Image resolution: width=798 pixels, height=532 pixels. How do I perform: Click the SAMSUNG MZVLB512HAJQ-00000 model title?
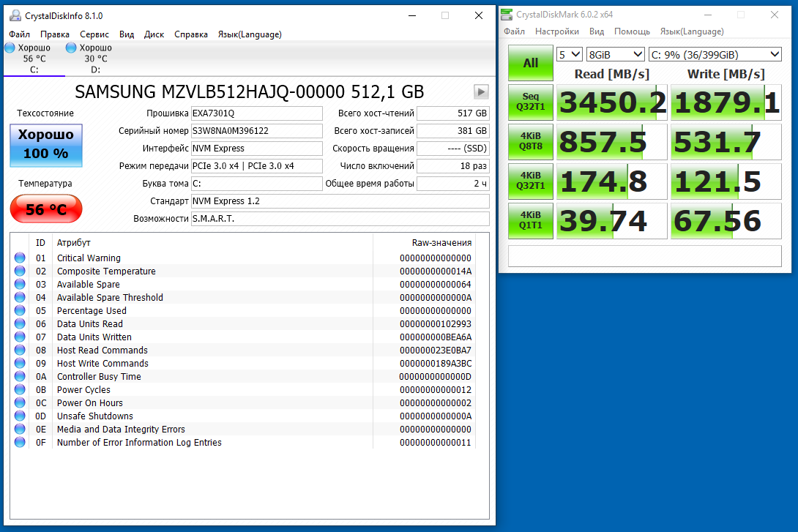250,92
